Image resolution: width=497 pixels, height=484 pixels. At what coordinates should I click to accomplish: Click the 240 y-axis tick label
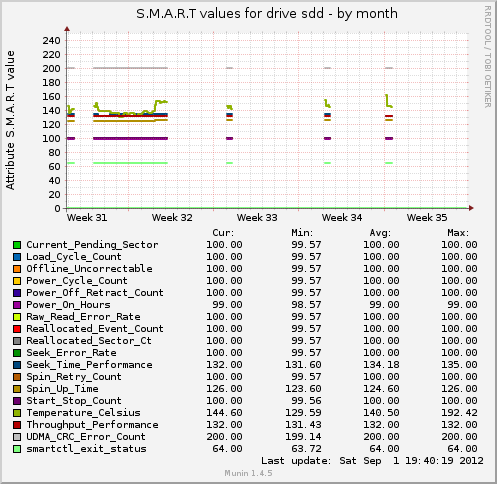(51, 41)
